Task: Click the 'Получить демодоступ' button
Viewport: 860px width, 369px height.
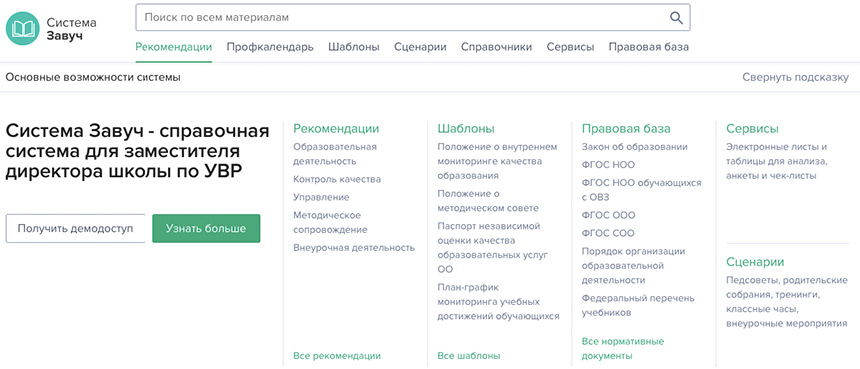Action: click(75, 229)
